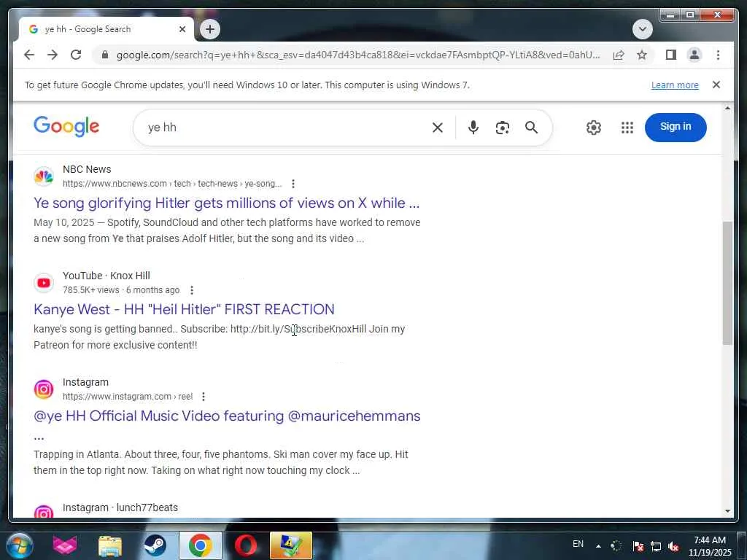The height and width of the screenshot is (560, 747).
Task: Go back using the browser back arrow
Action: (29, 55)
